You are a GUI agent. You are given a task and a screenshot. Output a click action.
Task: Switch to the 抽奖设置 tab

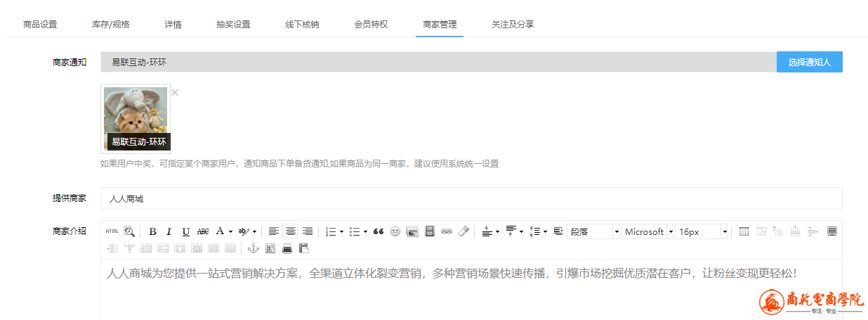[x=233, y=24]
